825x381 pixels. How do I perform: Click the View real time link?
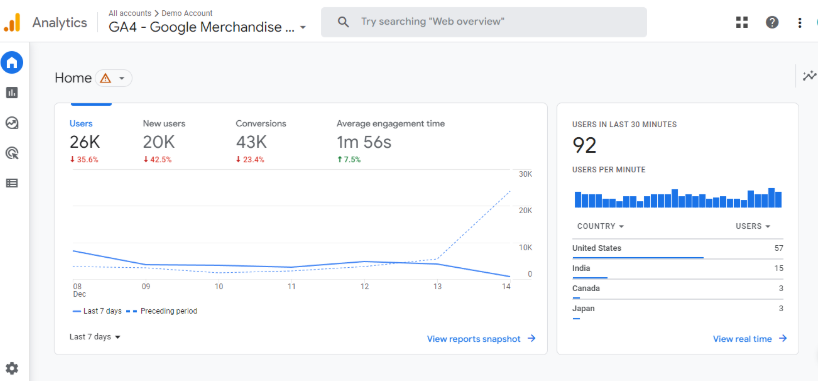point(742,339)
